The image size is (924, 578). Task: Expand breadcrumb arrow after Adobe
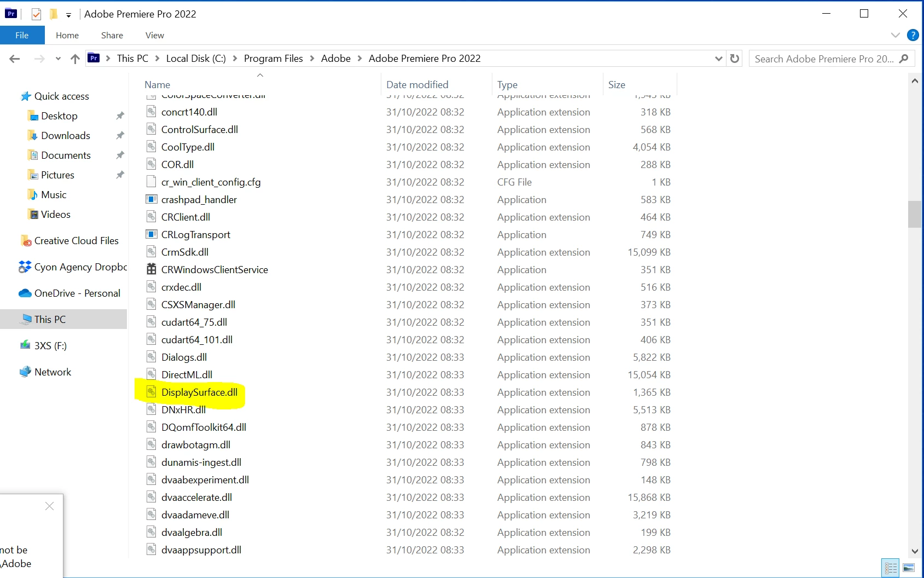coord(359,59)
